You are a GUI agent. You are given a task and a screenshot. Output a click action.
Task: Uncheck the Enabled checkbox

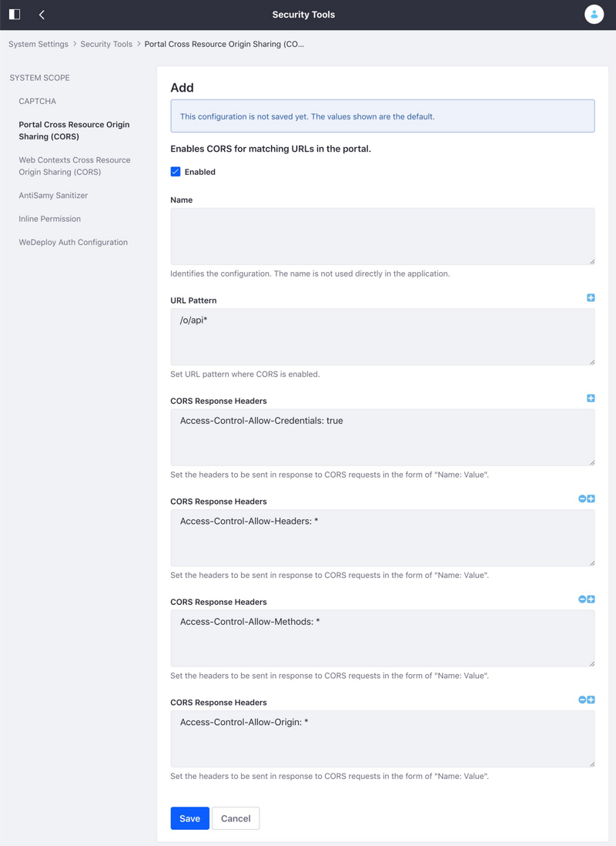(x=176, y=172)
